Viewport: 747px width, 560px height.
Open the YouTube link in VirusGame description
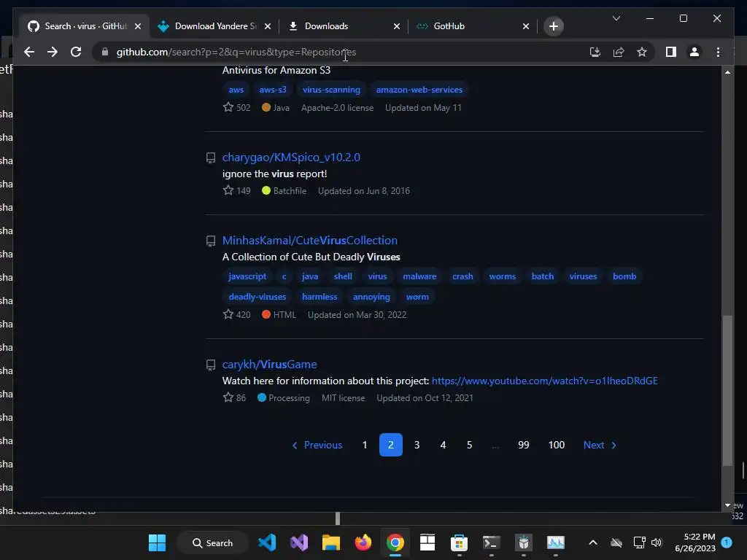coord(544,381)
